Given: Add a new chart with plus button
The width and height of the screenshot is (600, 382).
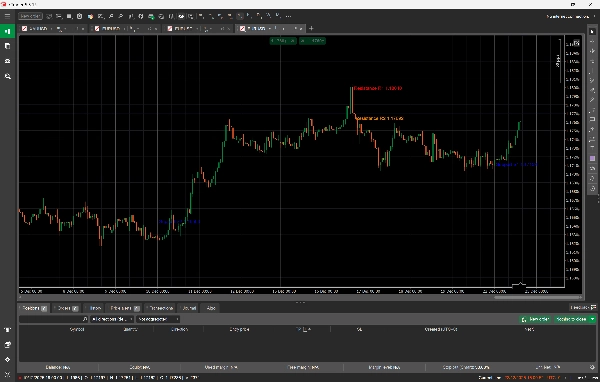Looking at the screenshot, I should [311, 28].
